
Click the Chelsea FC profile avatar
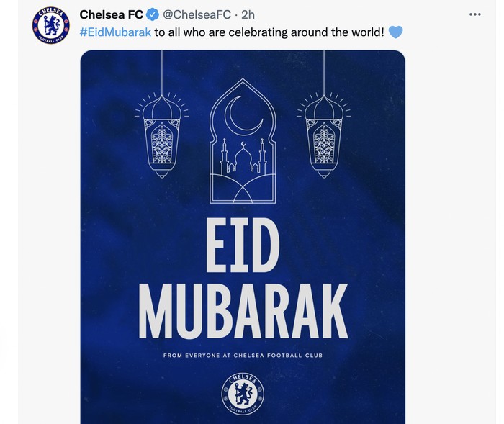(50, 25)
